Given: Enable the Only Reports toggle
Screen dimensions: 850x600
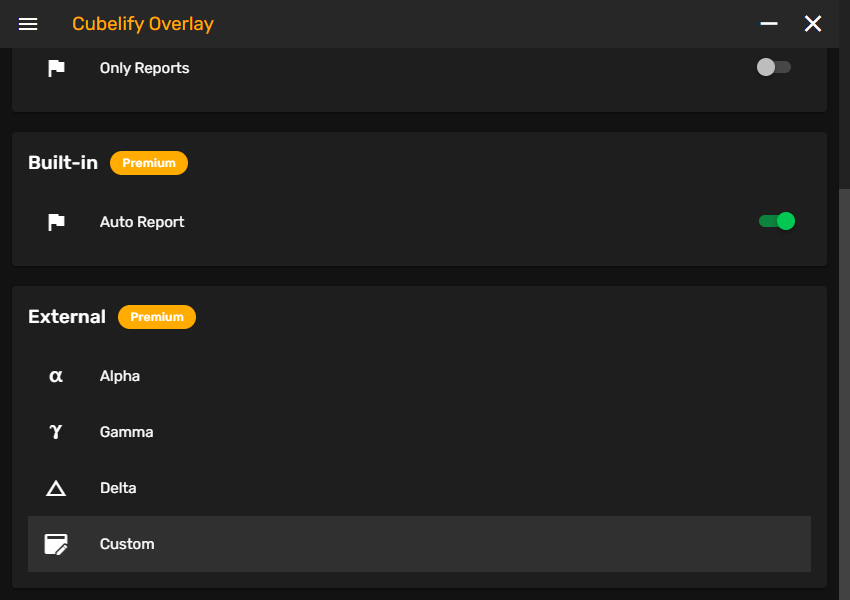Looking at the screenshot, I should tap(774, 67).
